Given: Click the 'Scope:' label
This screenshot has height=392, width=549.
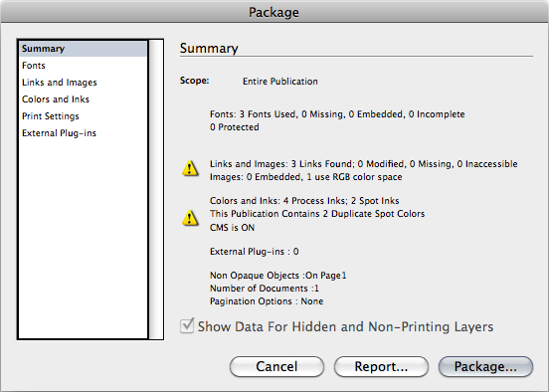Looking at the screenshot, I should click(194, 81).
